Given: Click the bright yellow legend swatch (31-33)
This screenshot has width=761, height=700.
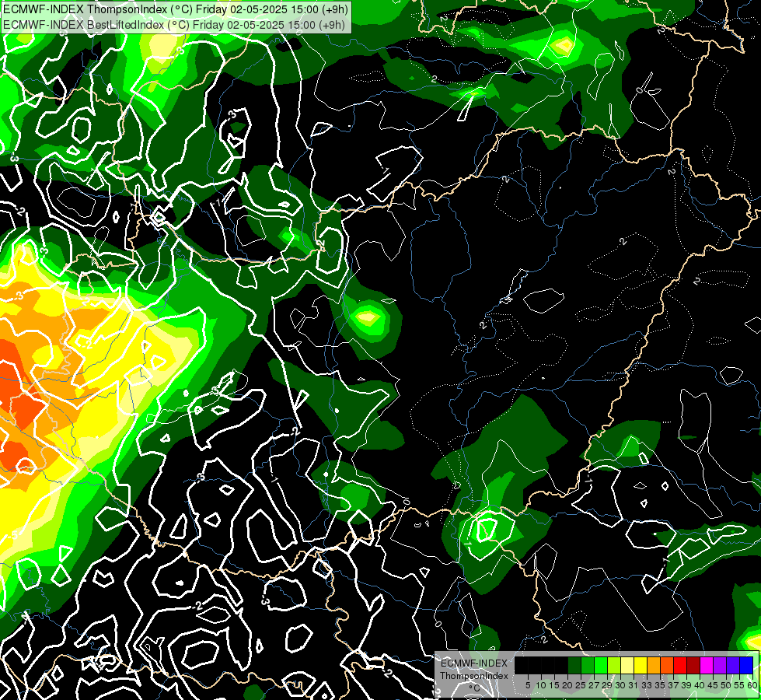Looking at the screenshot, I should pos(641,665).
